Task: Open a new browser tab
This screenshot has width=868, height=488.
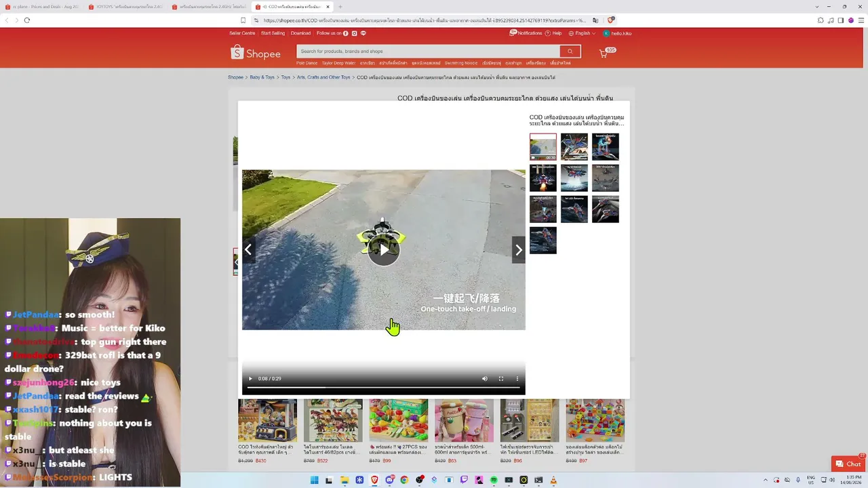Action: coord(340,7)
